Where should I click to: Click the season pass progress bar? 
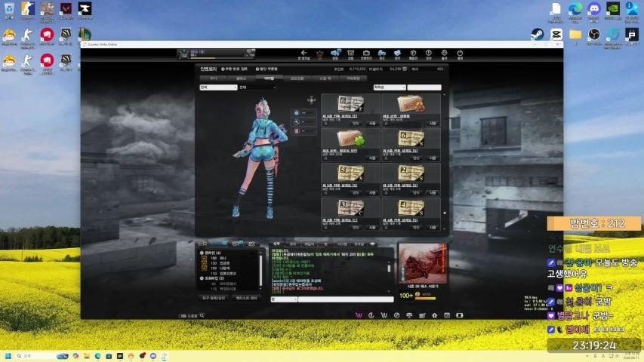425,299
